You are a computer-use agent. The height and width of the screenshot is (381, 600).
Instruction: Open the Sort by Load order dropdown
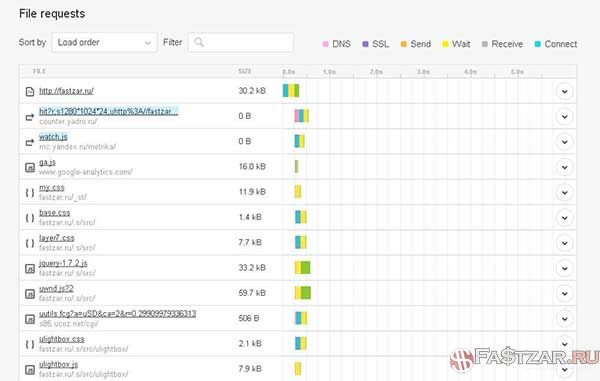point(104,42)
